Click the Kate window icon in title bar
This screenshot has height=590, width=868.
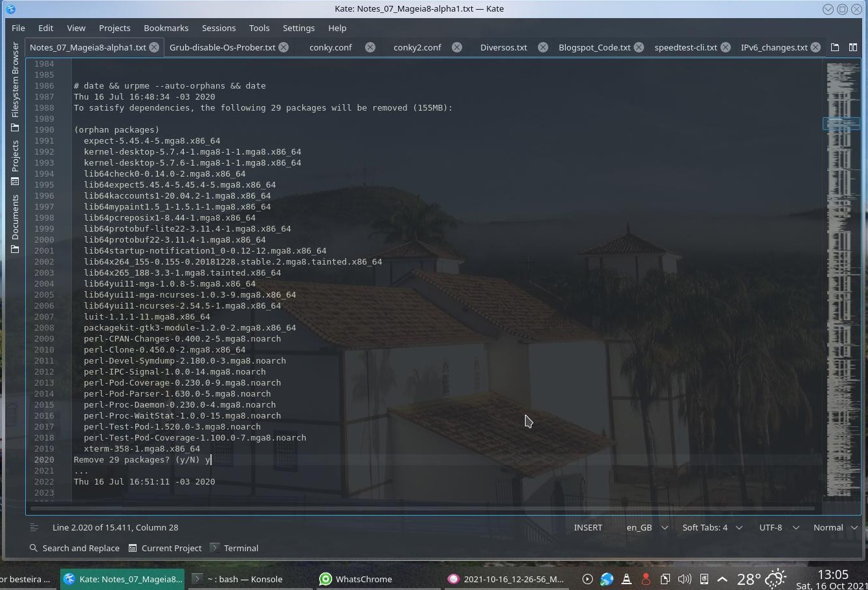coord(10,9)
